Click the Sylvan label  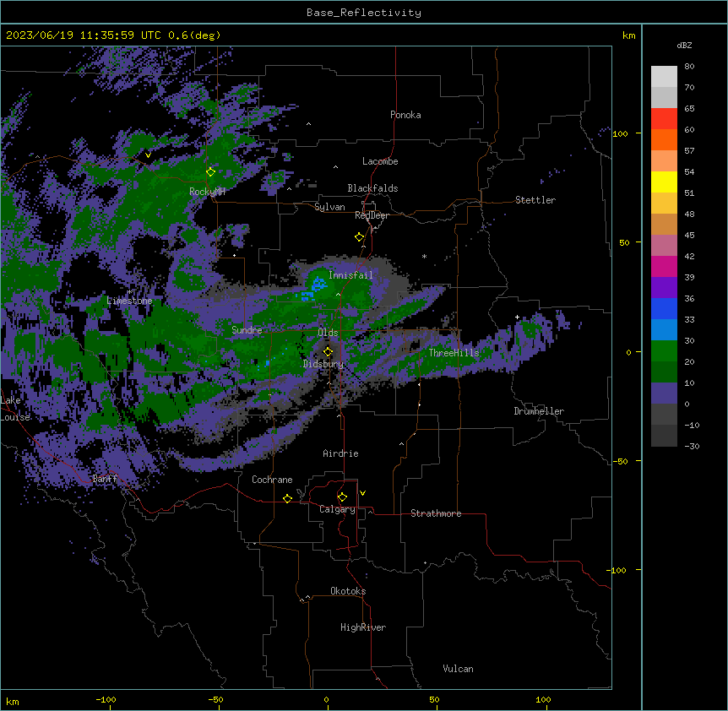[329, 207]
